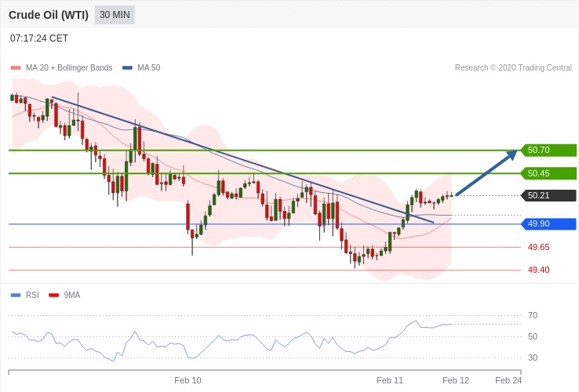This screenshot has width=579, height=392.
Task: Click the green 50.45 price label
Action: click(x=548, y=173)
